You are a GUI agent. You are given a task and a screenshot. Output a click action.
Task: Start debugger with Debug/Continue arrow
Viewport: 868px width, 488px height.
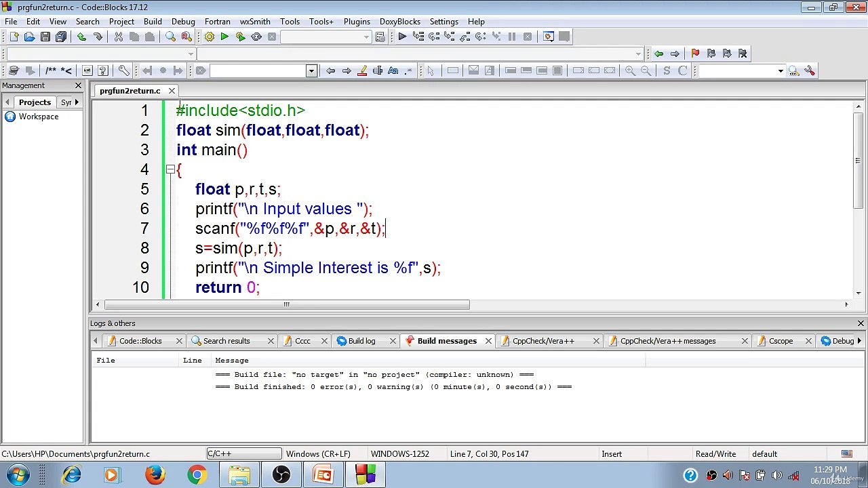click(x=402, y=37)
